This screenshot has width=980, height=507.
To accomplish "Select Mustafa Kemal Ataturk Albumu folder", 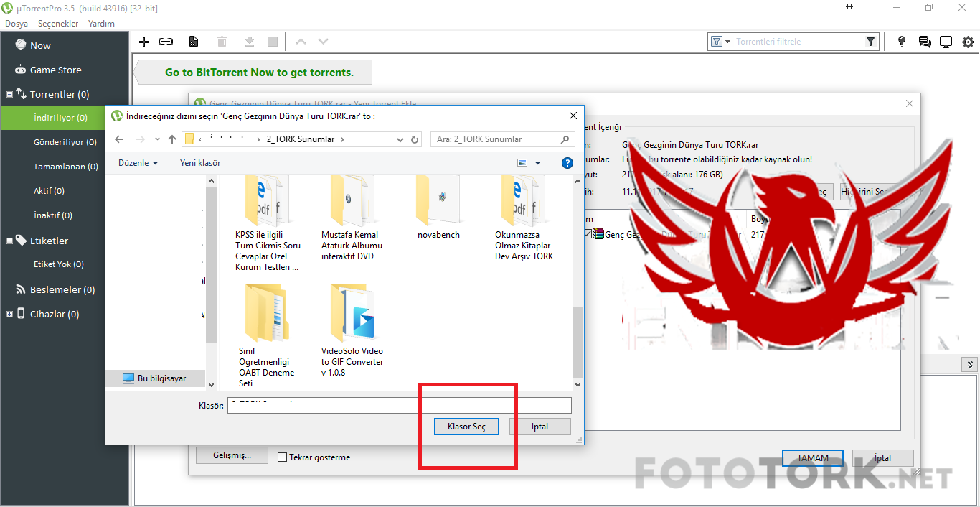I will pos(352,218).
